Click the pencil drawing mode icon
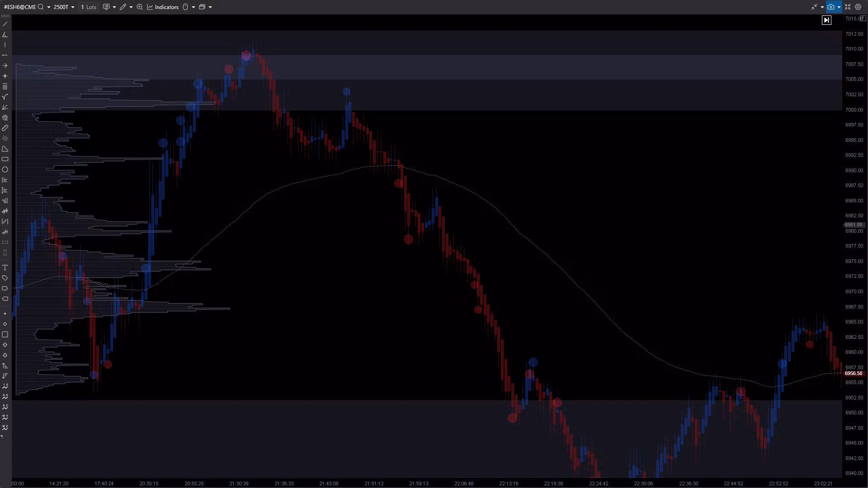Viewport: 868px width, 488px height. coord(123,7)
